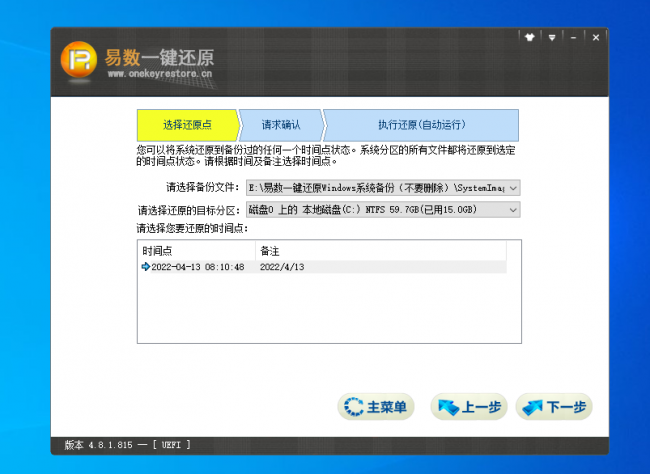Close the 易数一键还原 window

596,37
